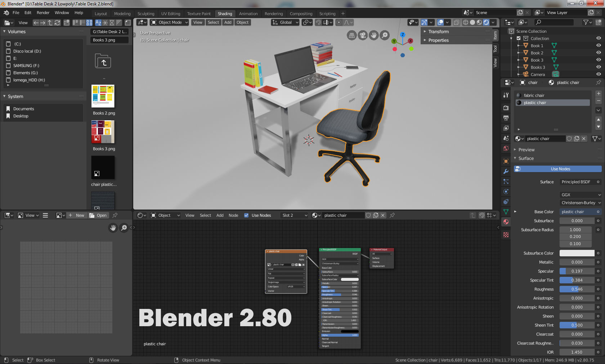
Task: Open Slot 2 material slot dropdown
Action: (294, 215)
